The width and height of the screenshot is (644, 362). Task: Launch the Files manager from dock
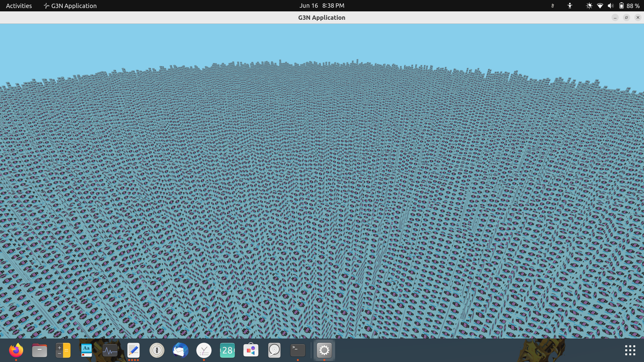tap(40, 351)
